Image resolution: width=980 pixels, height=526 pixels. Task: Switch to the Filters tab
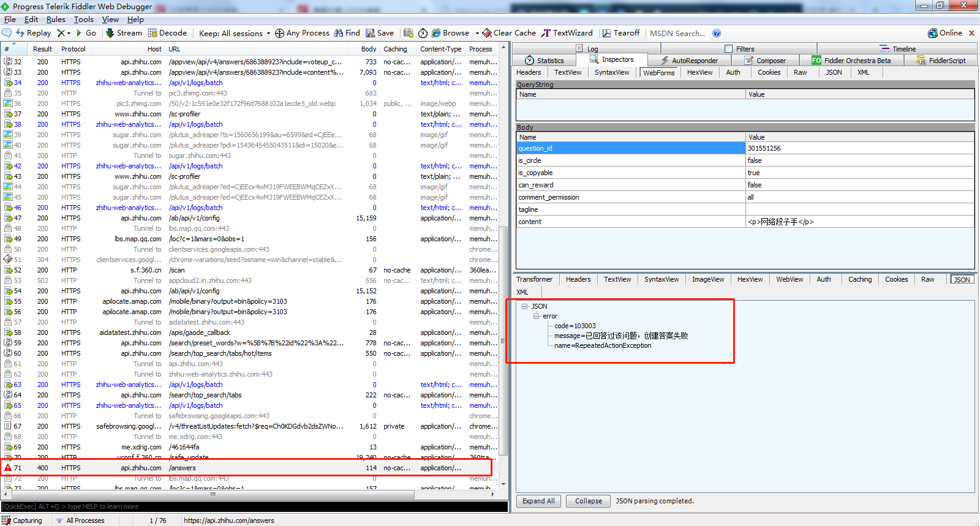click(739, 48)
